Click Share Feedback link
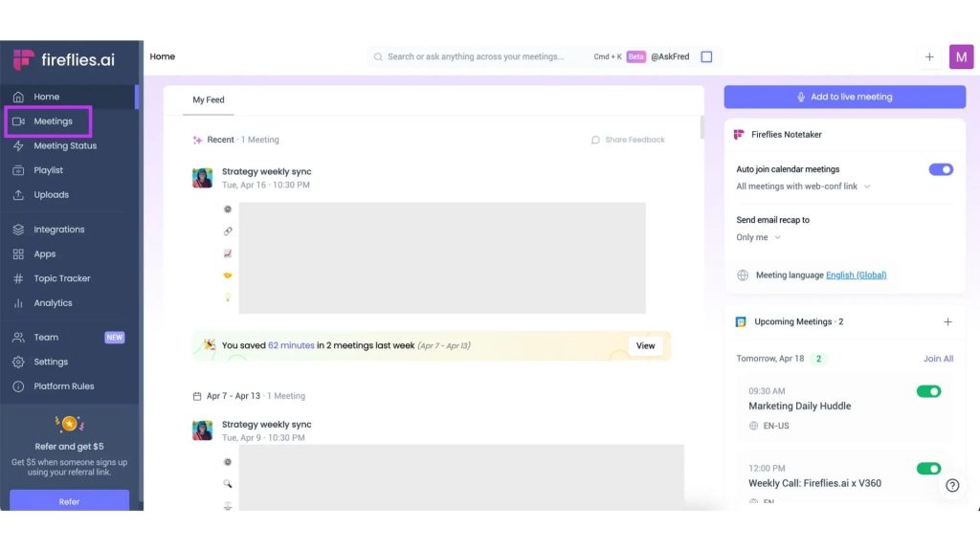Image resolution: width=980 pixels, height=551 pixels. pyautogui.click(x=628, y=140)
